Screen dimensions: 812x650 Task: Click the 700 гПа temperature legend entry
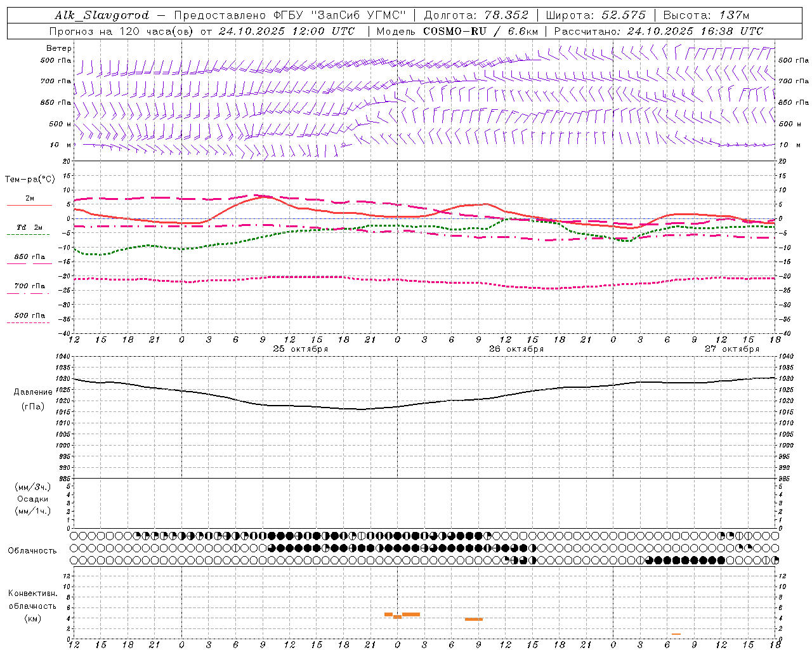(x=30, y=286)
